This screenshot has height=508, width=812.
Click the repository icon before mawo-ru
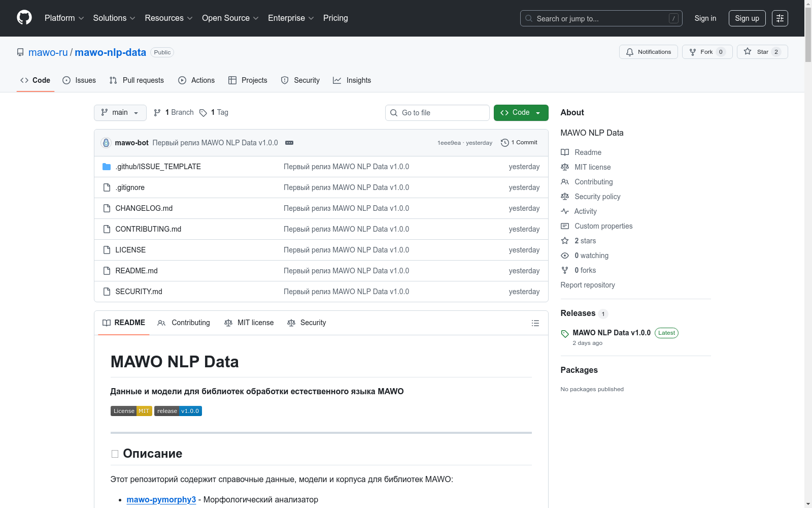pyautogui.click(x=20, y=52)
